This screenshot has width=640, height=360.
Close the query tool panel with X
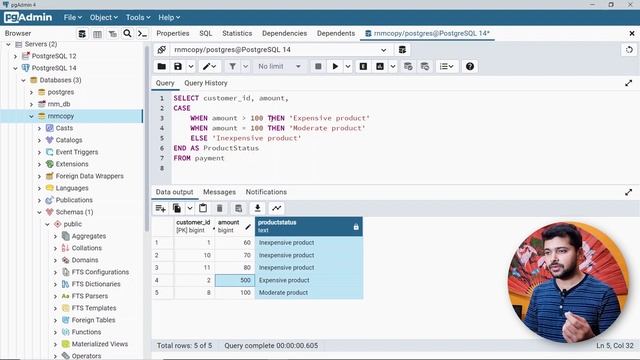632,33
